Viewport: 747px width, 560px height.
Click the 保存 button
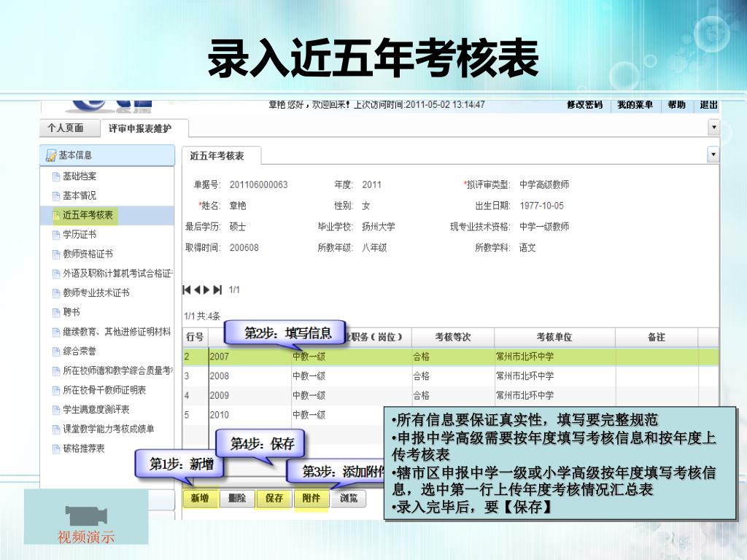(274, 498)
